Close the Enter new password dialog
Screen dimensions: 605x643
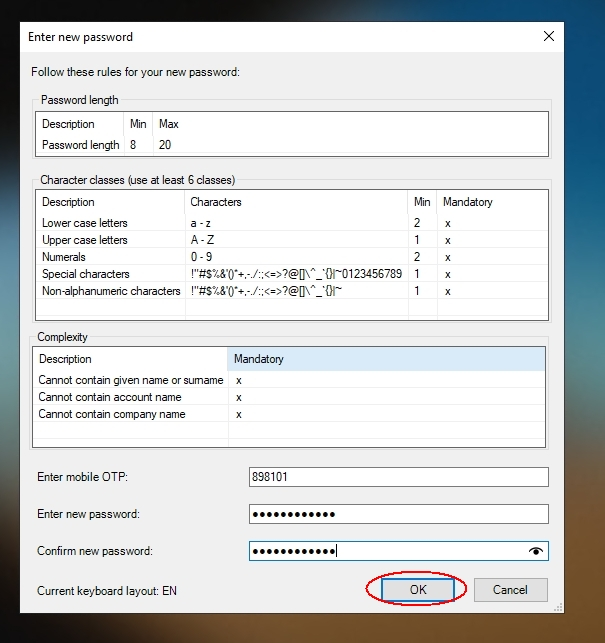pyautogui.click(x=548, y=37)
